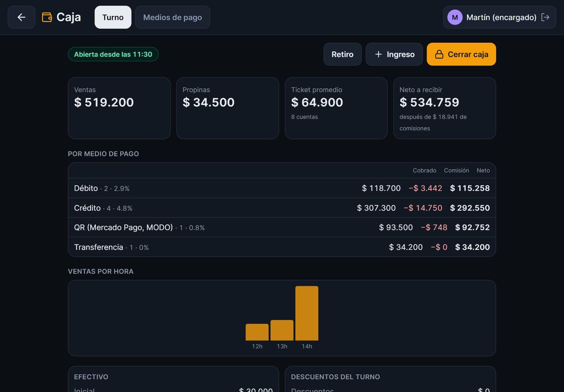This screenshot has height=392, width=564.
Task: Open the Neto a recibir card
Action: tap(444, 108)
